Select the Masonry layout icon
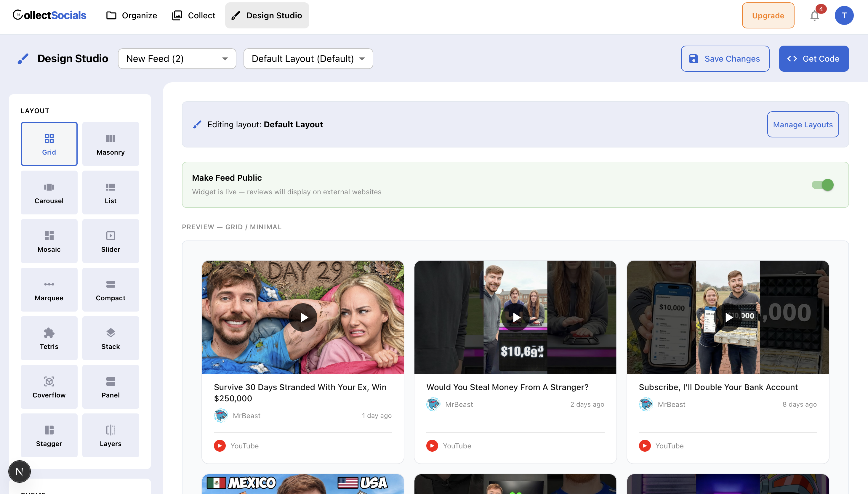Image resolution: width=868 pixels, height=494 pixels. [110, 144]
